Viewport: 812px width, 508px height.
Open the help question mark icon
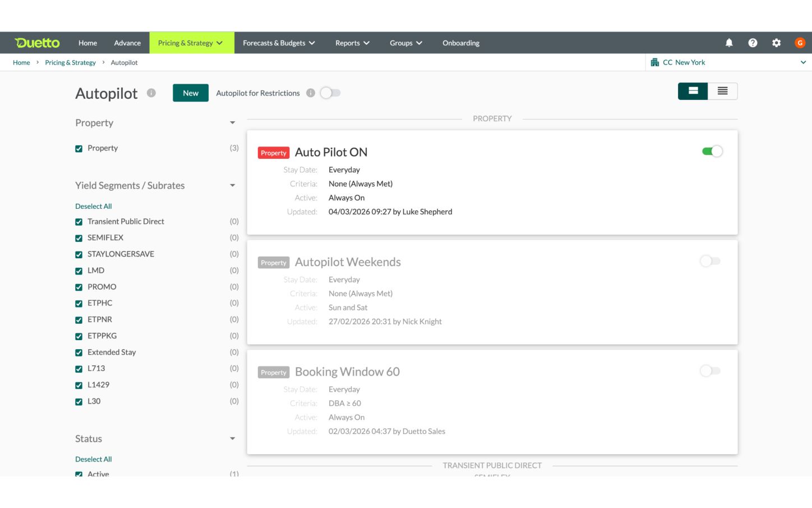coord(753,43)
